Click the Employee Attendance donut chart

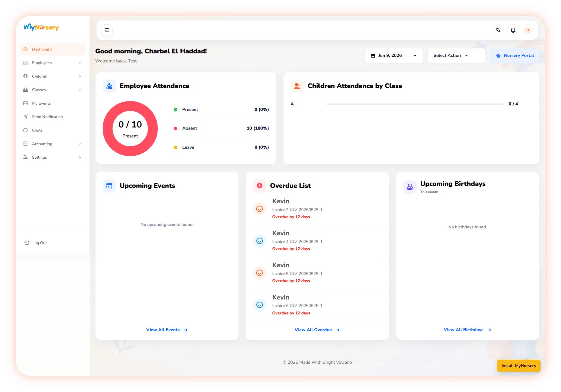point(130,128)
